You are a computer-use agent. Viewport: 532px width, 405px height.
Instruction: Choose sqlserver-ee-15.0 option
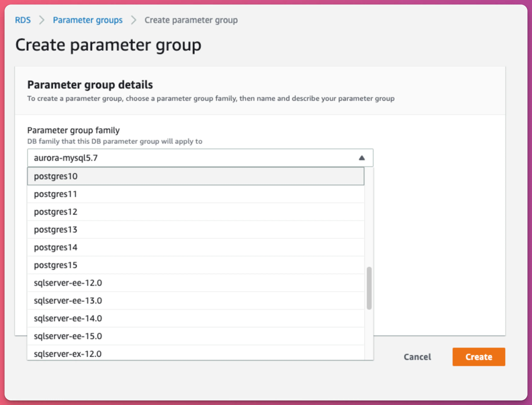coord(196,336)
